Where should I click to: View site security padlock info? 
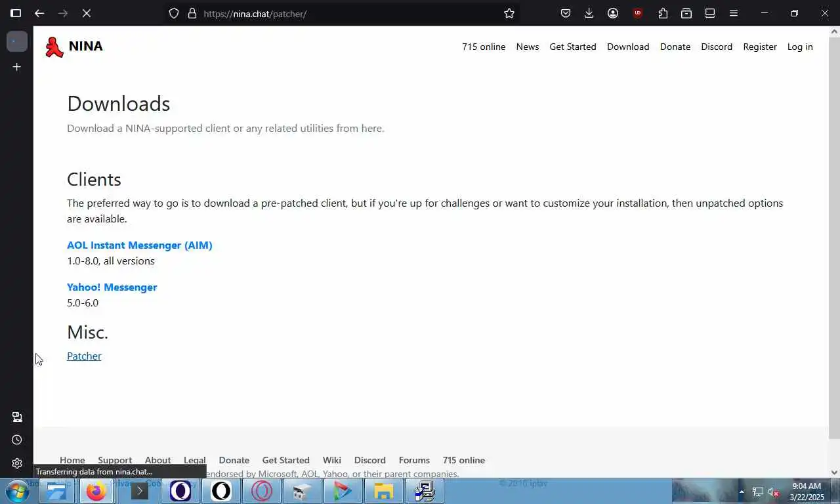[x=192, y=13]
